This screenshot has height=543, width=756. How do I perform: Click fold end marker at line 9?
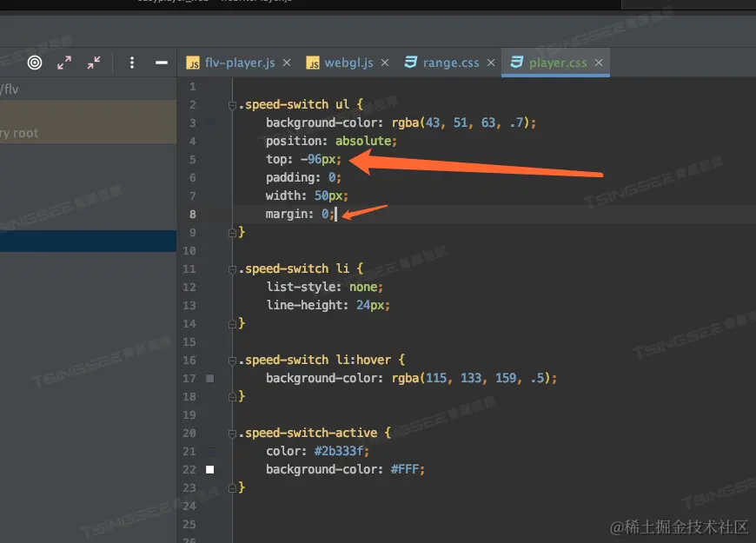[x=232, y=233]
